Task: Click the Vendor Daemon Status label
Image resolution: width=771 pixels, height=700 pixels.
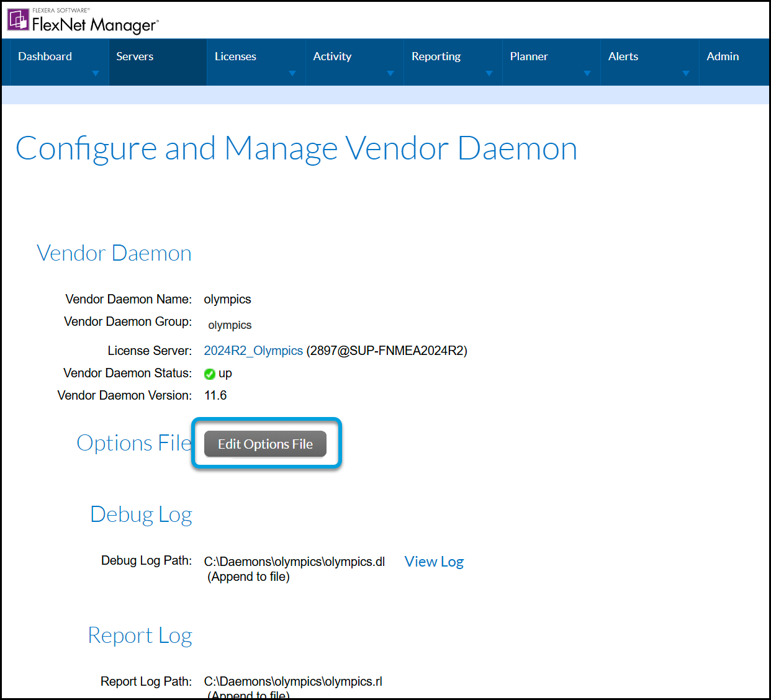Action: 127,373
